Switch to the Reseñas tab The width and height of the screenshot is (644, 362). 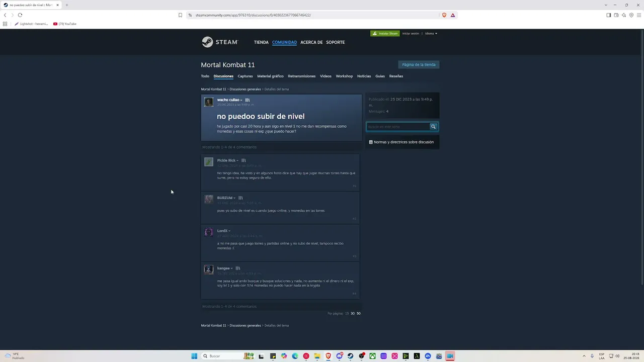click(x=396, y=76)
